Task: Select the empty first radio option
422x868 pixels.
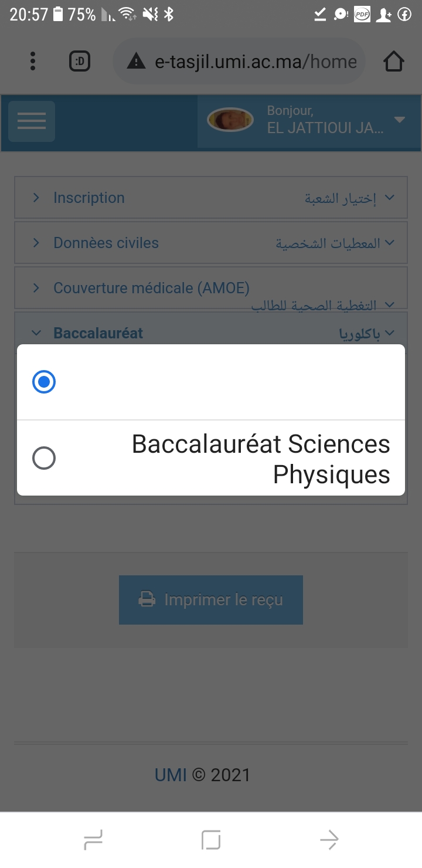Action: pyautogui.click(x=44, y=382)
